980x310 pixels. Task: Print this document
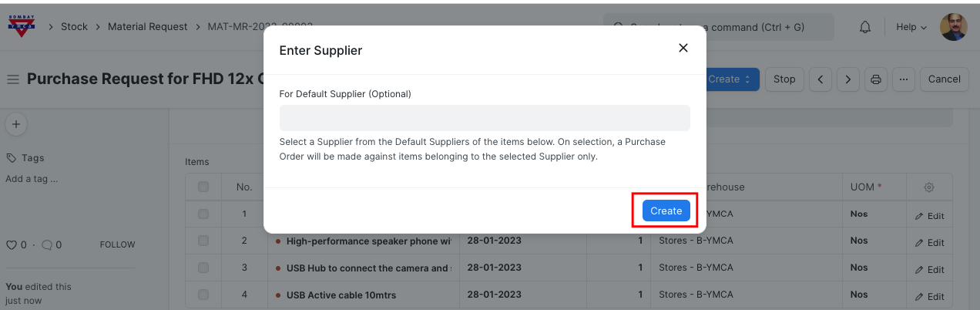[x=875, y=79]
